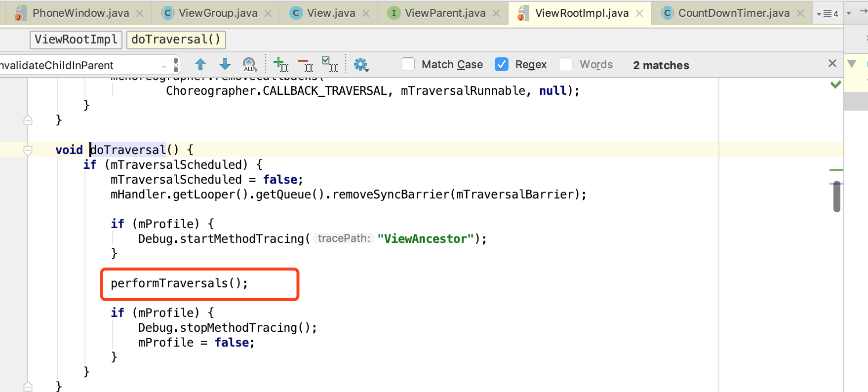The height and width of the screenshot is (392, 868).
Task: Click the "2 matches" result count
Action: coord(661,65)
